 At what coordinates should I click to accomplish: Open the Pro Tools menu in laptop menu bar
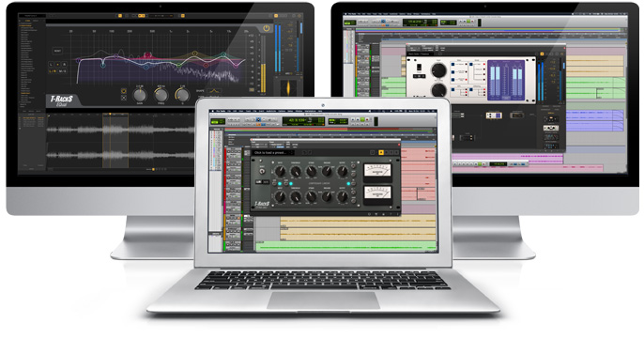tap(221, 111)
